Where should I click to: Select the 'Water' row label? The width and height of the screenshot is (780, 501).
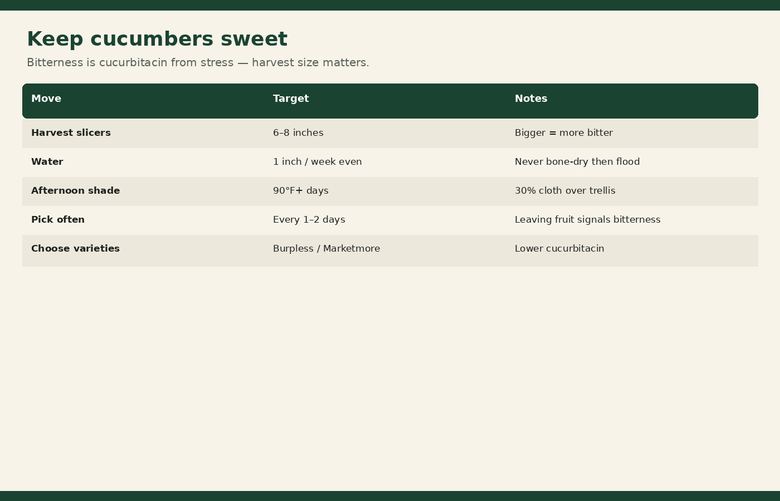point(47,162)
